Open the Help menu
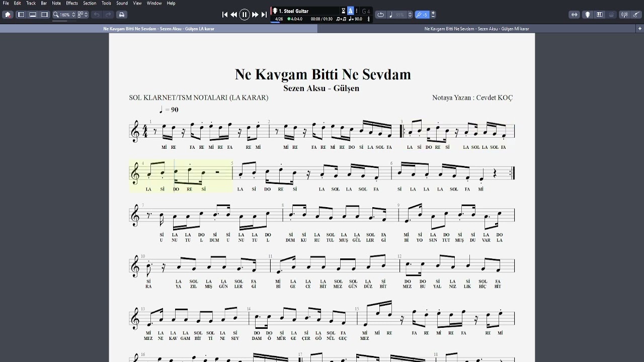The image size is (644, 362). (x=171, y=3)
